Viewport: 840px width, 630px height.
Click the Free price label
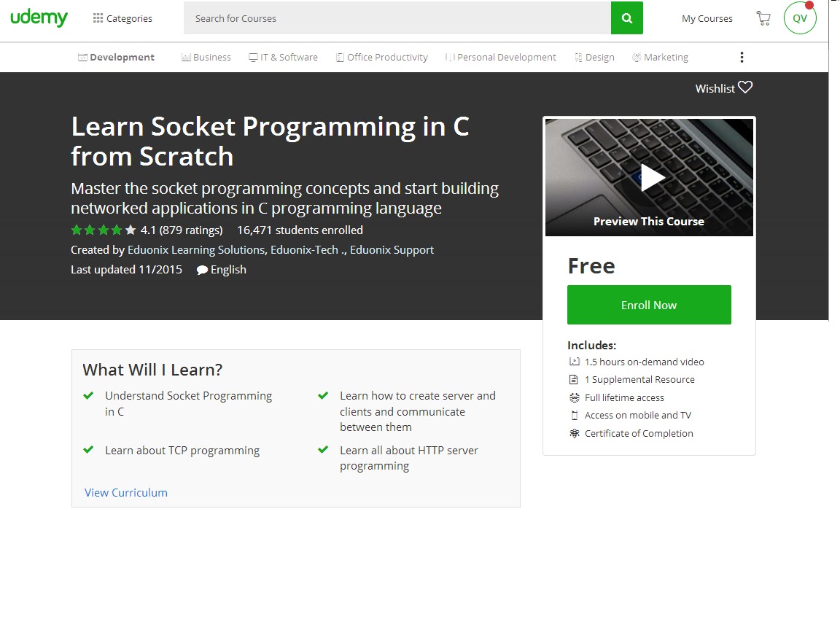pos(591,265)
